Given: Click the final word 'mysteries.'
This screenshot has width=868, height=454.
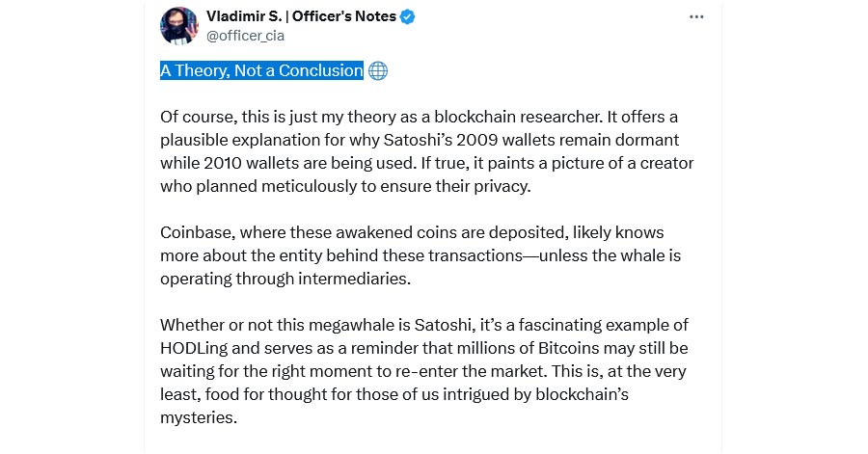Looking at the screenshot, I should (x=199, y=418).
